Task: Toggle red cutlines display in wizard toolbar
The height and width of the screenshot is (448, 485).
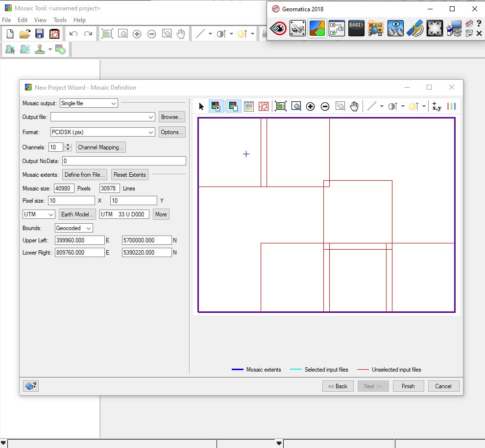Action: (264, 106)
